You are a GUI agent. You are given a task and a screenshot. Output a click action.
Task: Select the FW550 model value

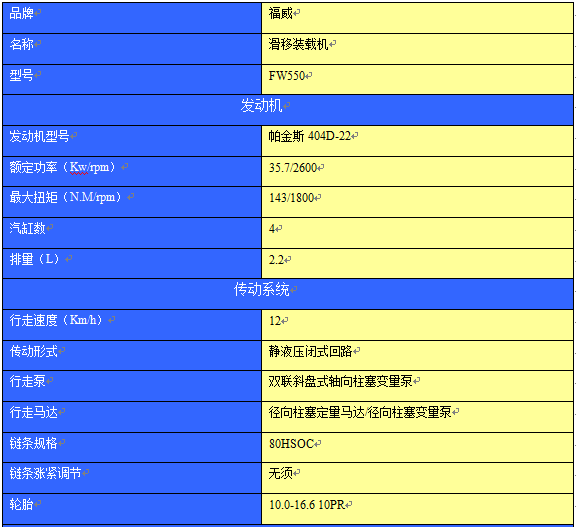pos(287,76)
